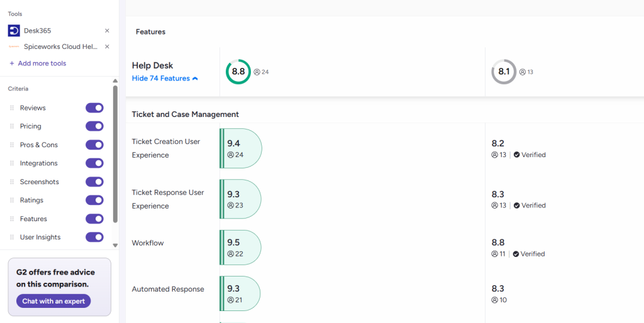Viewport: 644px width, 323px height.
Task: Click the Desk365 logo icon
Action: pos(14,31)
